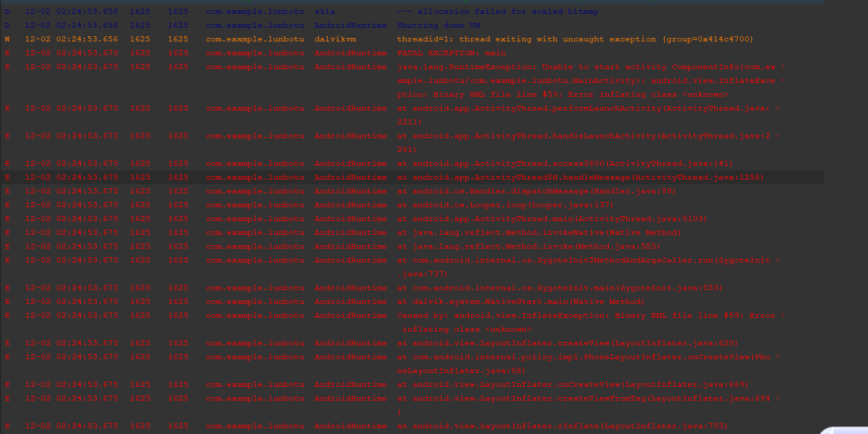Click the AndroidRuntime tag in "FATAL EXCEPTION" row

pyautogui.click(x=351, y=53)
